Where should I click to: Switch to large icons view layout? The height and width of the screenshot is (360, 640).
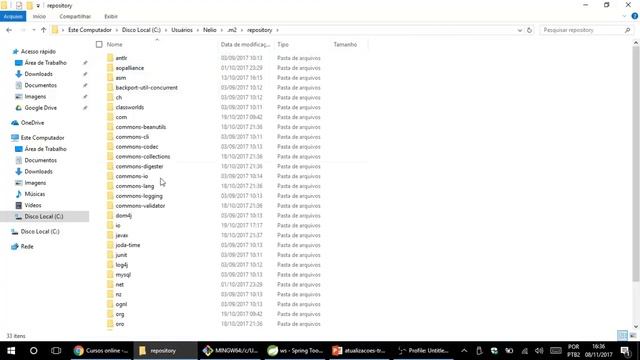(x=633, y=336)
